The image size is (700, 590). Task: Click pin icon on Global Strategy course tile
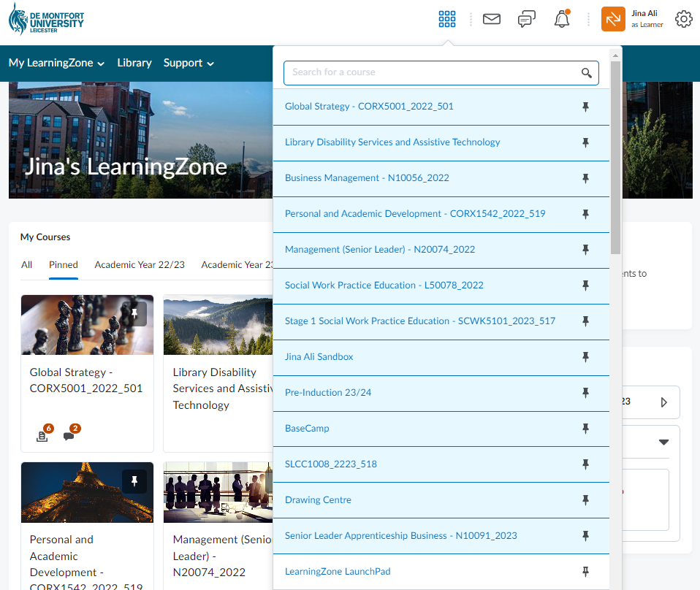pos(134,314)
